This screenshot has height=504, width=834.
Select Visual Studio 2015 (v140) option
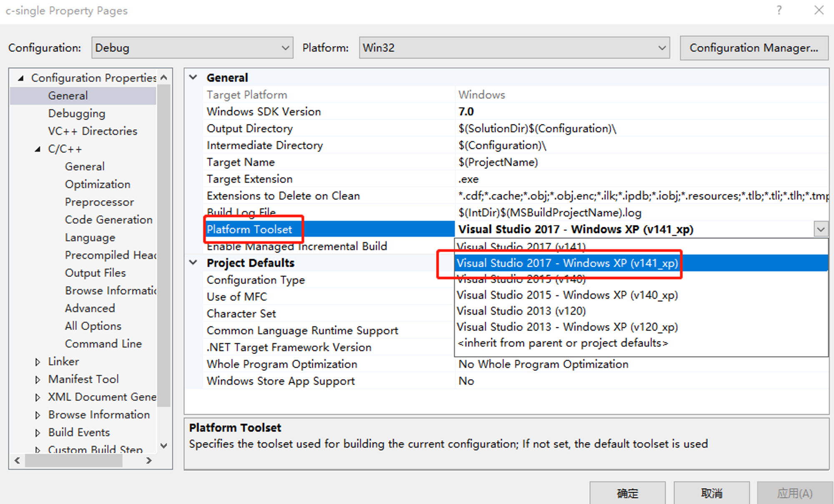641,279
